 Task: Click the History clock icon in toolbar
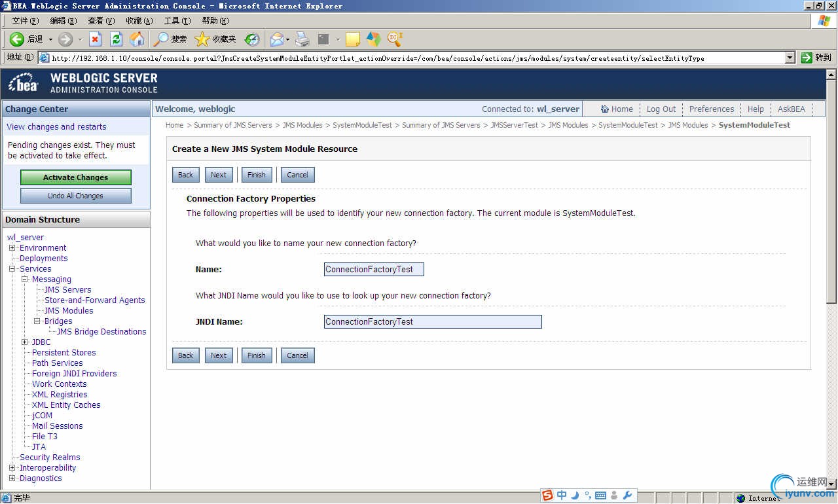tap(252, 39)
